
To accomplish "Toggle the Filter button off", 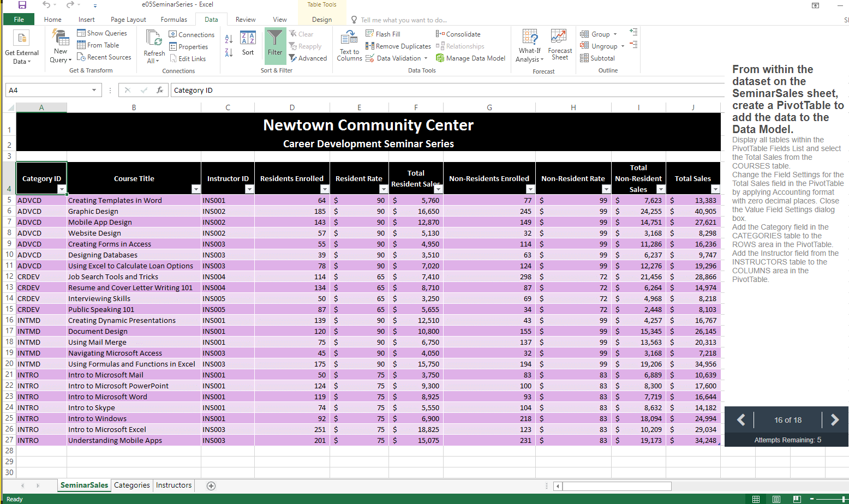I will 275,46.
